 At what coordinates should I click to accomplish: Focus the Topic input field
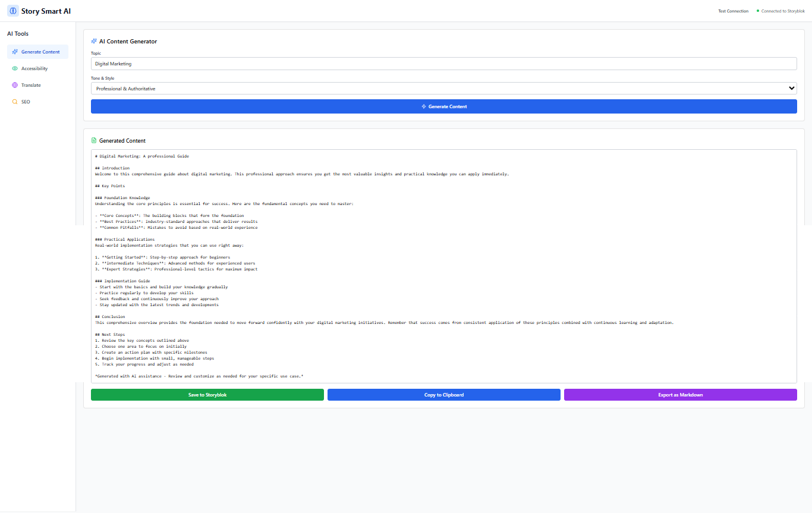(443, 64)
